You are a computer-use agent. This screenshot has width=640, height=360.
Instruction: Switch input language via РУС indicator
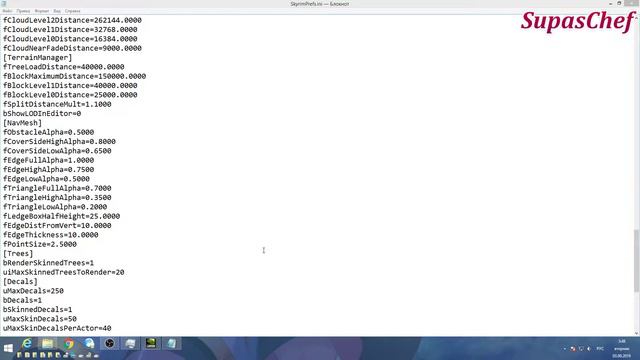click(x=600, y=349)
